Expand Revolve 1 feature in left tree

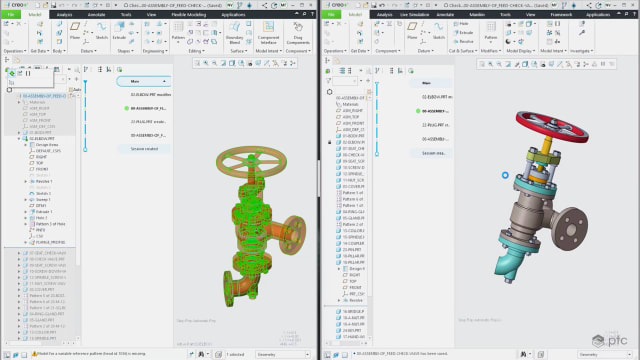point(26,181)
